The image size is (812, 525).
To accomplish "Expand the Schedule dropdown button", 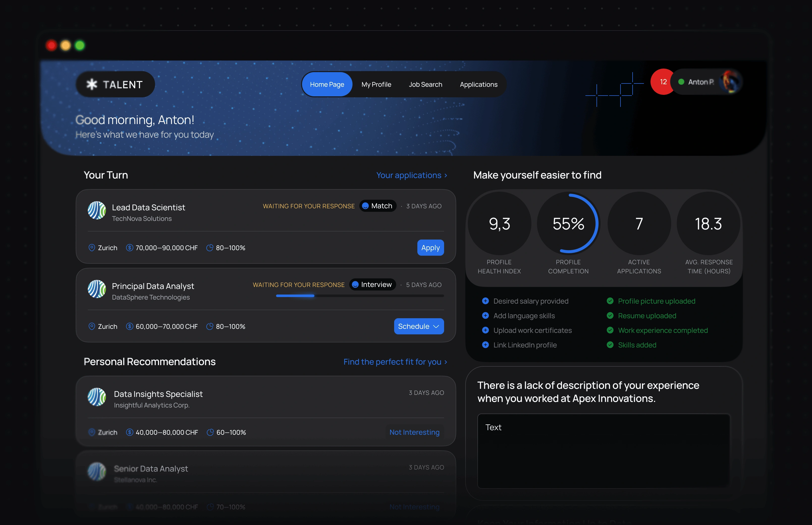I will click(419, 326).
